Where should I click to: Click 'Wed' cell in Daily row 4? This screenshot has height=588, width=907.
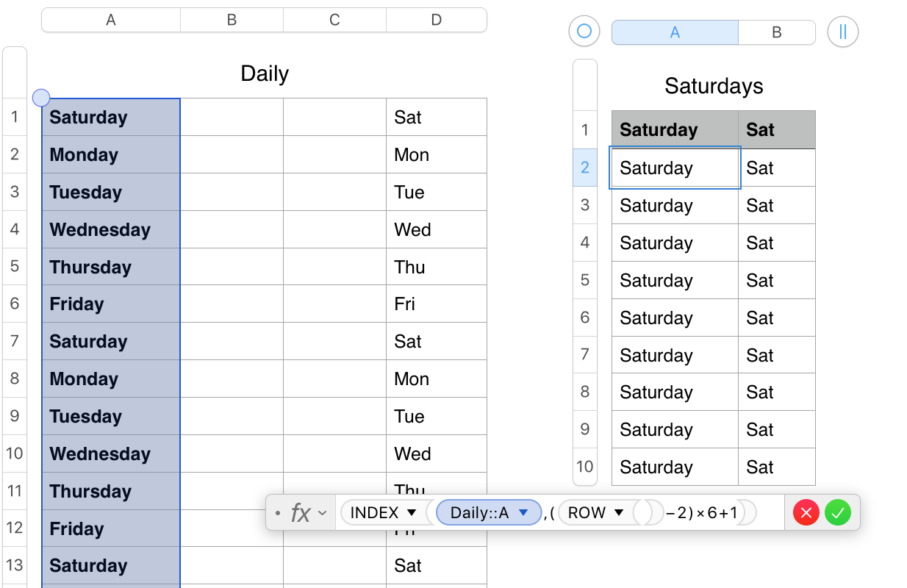(436, 229)
